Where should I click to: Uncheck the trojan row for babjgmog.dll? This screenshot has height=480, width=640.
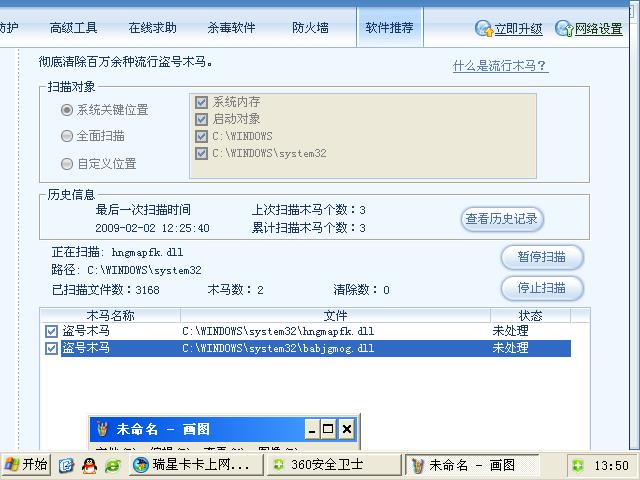click(x=51, y=348)
